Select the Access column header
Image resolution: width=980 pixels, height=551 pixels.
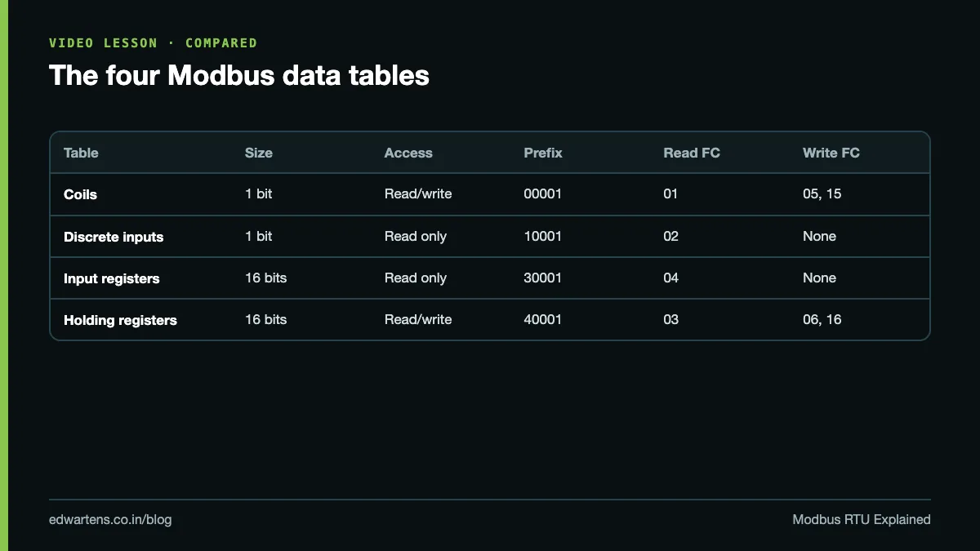click(x=408, y=153)
